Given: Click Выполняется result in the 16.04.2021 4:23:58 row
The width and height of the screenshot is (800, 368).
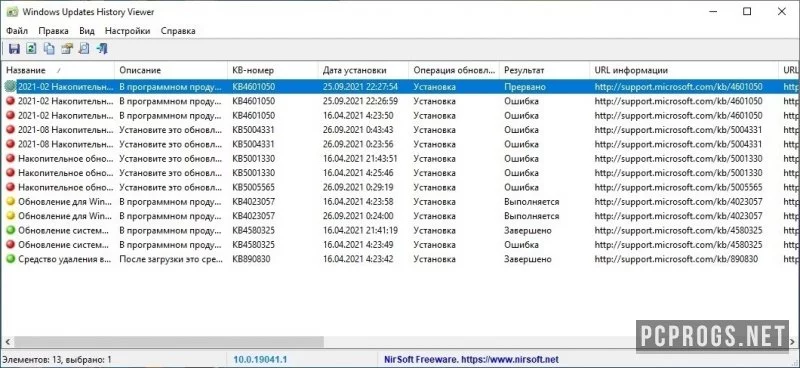Looking at the screenshot, I should (532, 202).
